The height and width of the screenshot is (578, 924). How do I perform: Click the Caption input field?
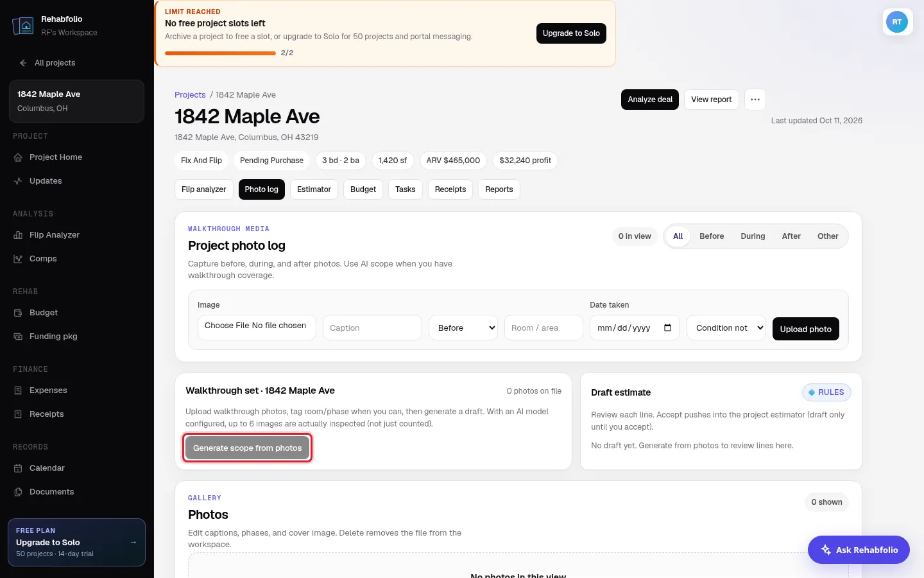[372, 328]
